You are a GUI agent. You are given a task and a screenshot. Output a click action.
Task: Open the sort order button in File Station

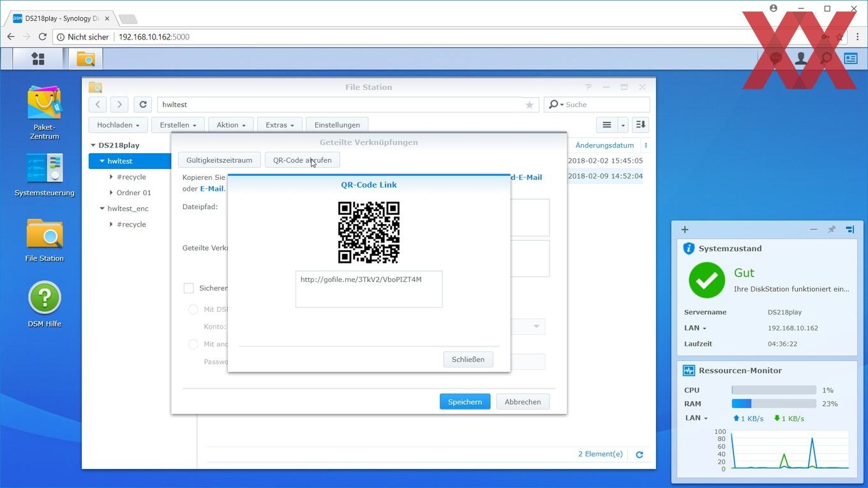tap(641, 125)
